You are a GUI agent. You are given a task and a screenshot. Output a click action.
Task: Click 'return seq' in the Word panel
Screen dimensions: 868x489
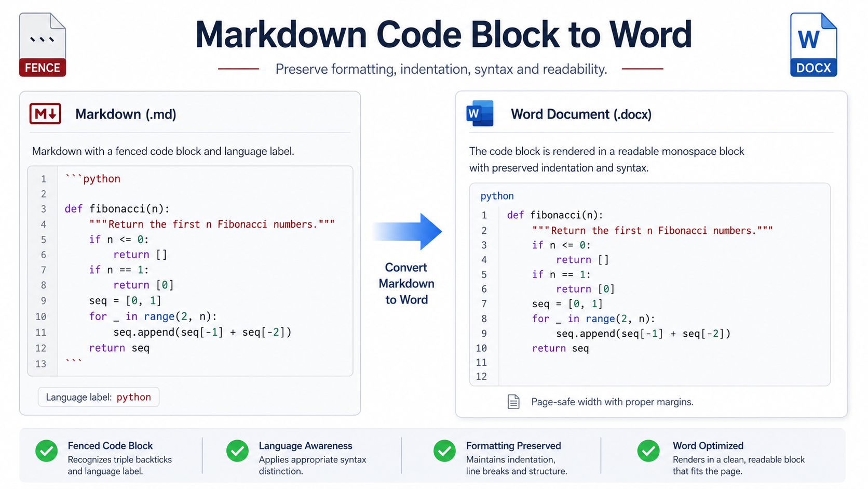[x=561, y=349]
